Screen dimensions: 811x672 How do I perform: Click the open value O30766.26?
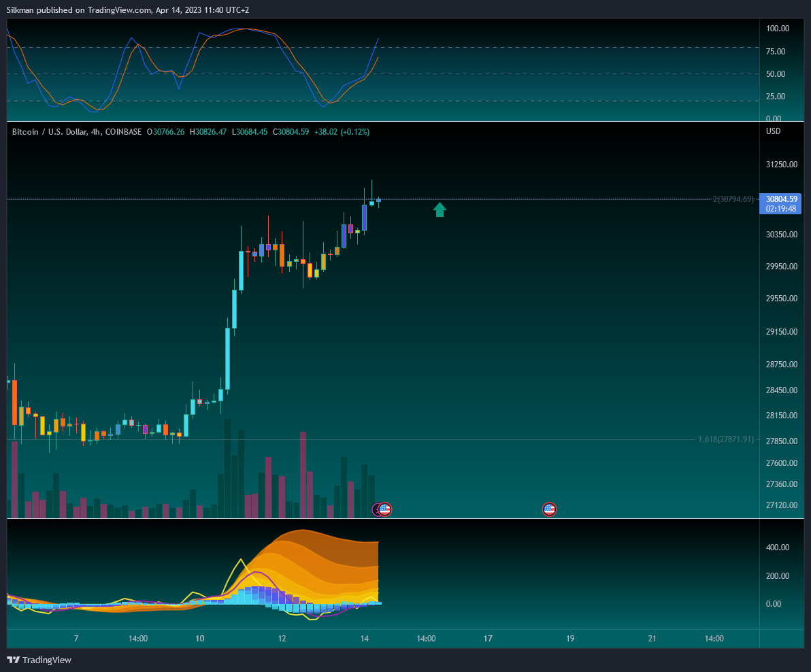[165, 132]
